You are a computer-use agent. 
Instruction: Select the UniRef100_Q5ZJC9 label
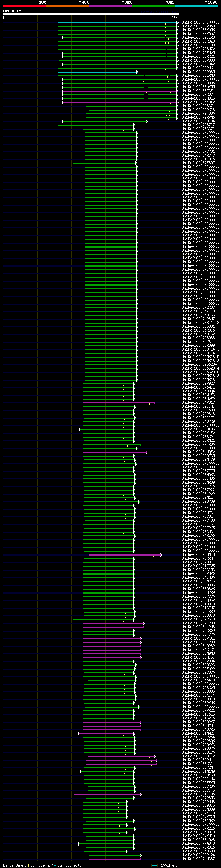tap(198, 311)
